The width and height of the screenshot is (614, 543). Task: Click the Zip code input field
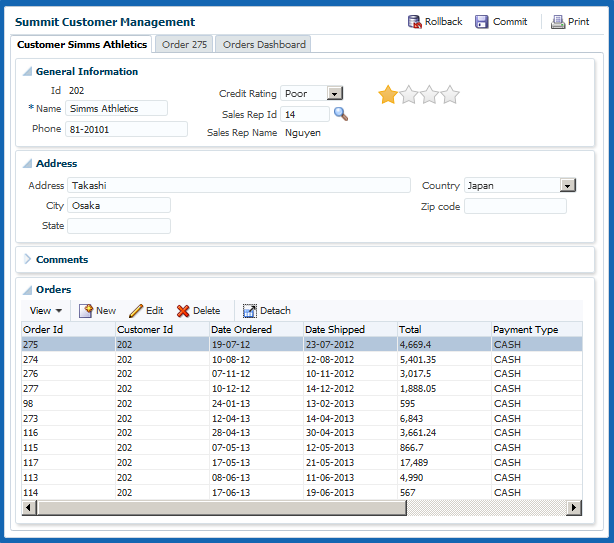515,206
